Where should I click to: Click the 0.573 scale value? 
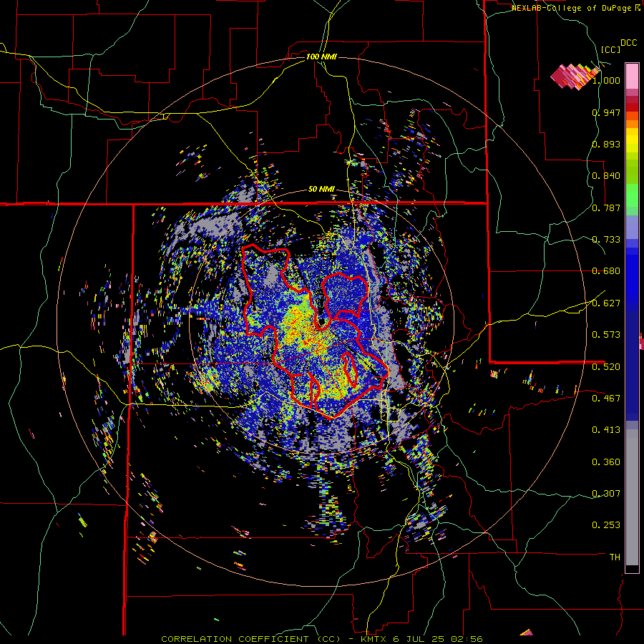tap(606, 335)
